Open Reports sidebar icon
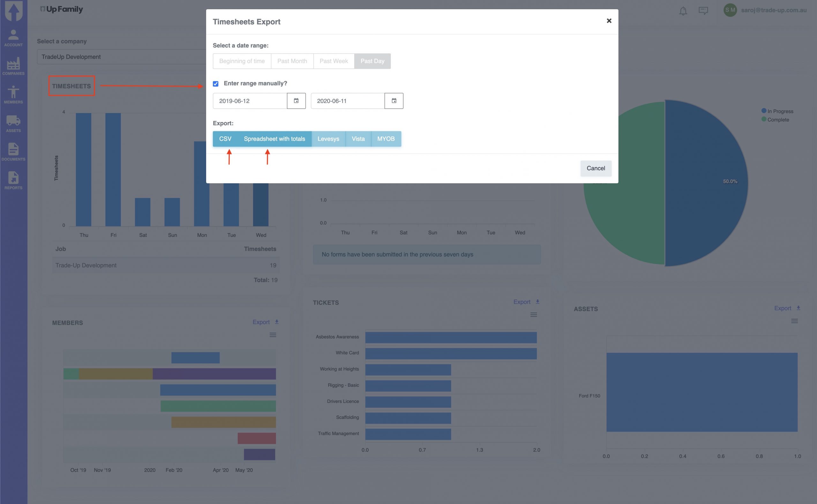This screenshot has height=504, width=817. (x=13, y=180)
